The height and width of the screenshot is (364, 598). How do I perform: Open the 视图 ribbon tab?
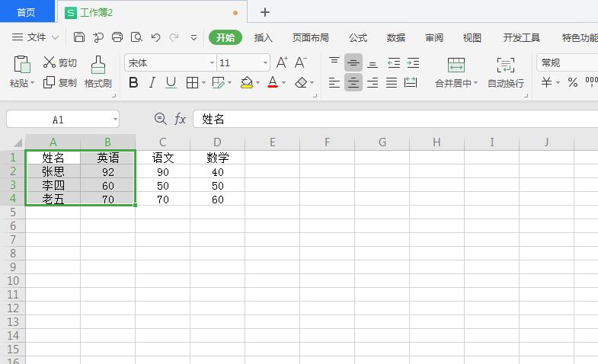472,37
